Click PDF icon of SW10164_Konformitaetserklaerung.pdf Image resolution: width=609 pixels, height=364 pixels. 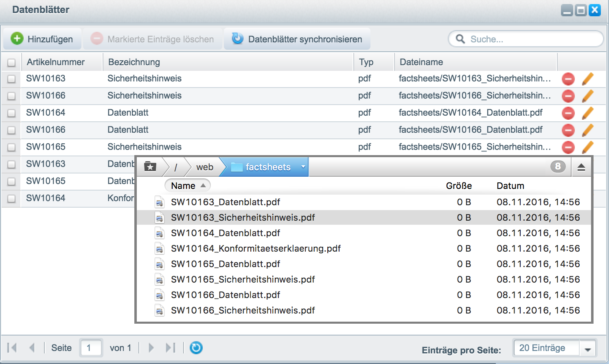[160, 248]
